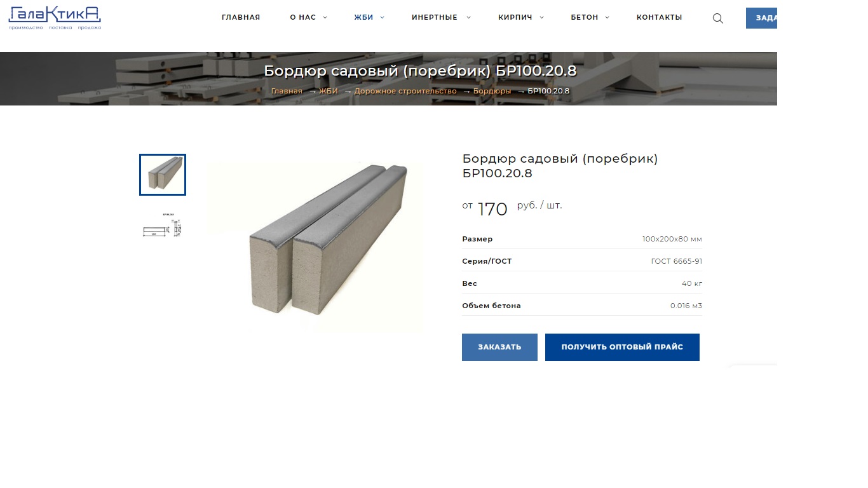Viewport: 868px width, 488px height.
Task: Select the dimension drawing thumbnail
Action: pos(163,226)
